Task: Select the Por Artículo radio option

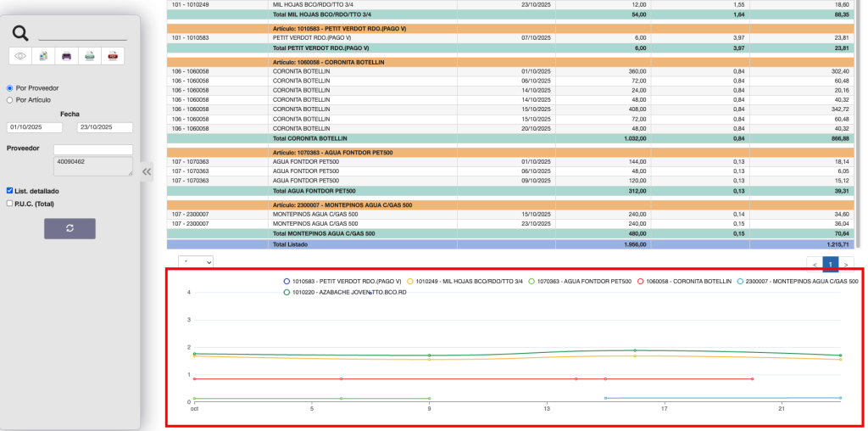Action: coord(10,99)
